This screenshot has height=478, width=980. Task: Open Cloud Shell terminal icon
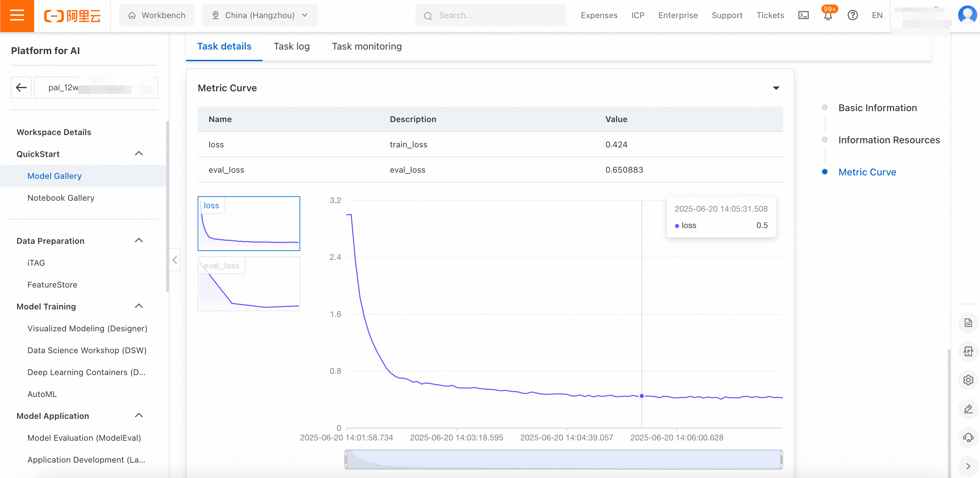click(803, 16)
